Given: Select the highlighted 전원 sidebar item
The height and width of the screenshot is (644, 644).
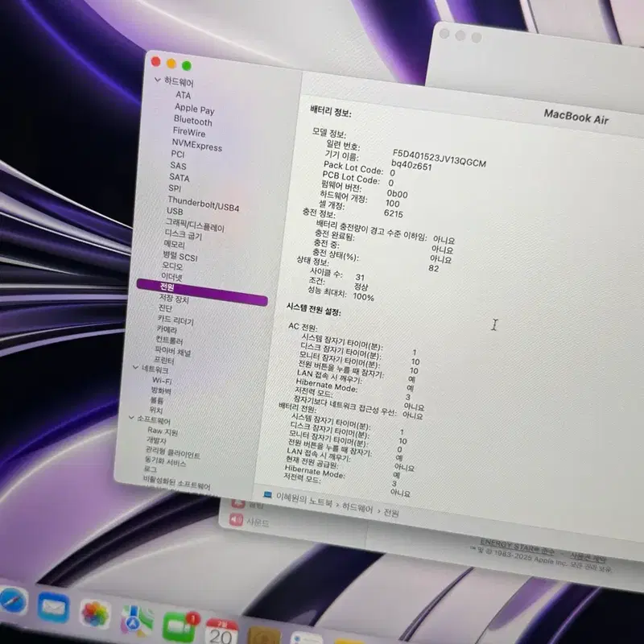Looking at the screenshot, I should (202, 291).
